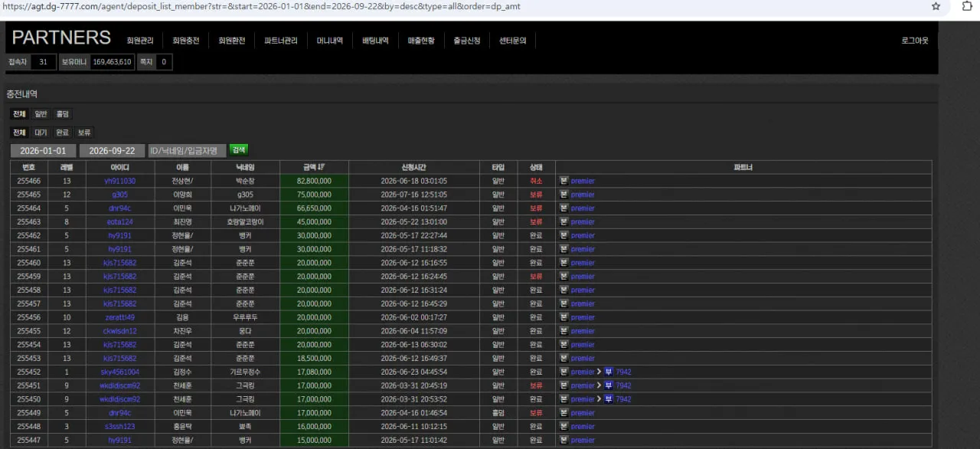
Task: Open partner 7942 link in row 255452
Action: tap(624, 372)
